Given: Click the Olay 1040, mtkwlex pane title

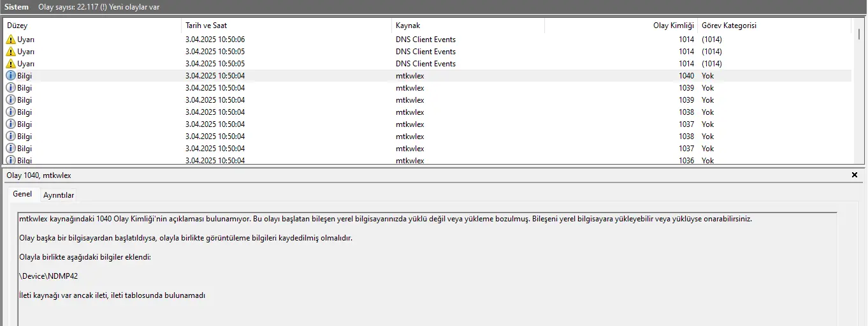Looking at the screenshot, I should pyautogui.click(x=38, y=175).
